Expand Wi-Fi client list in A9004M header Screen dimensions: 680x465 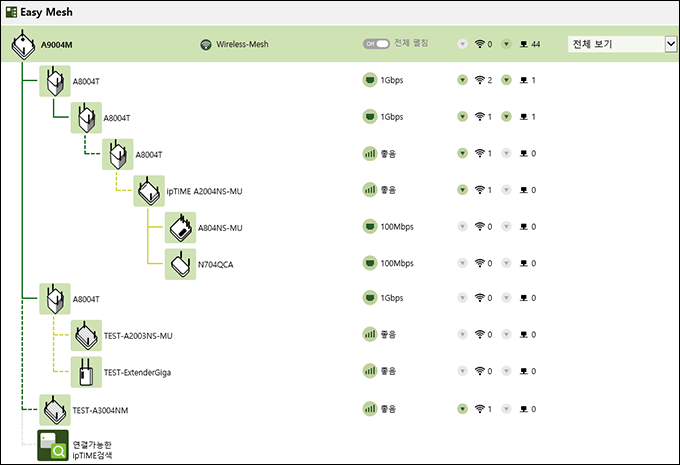tap(463, 44)
